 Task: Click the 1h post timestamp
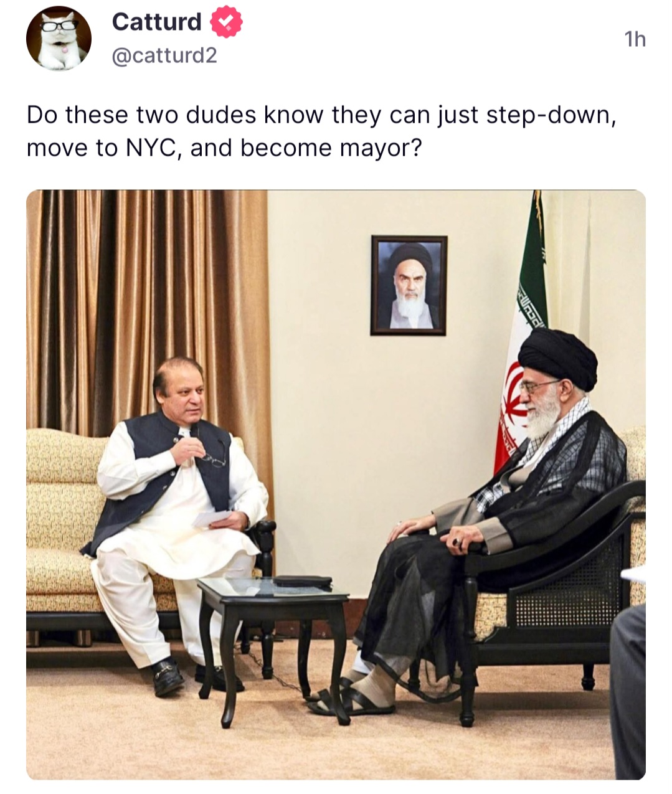635,40
